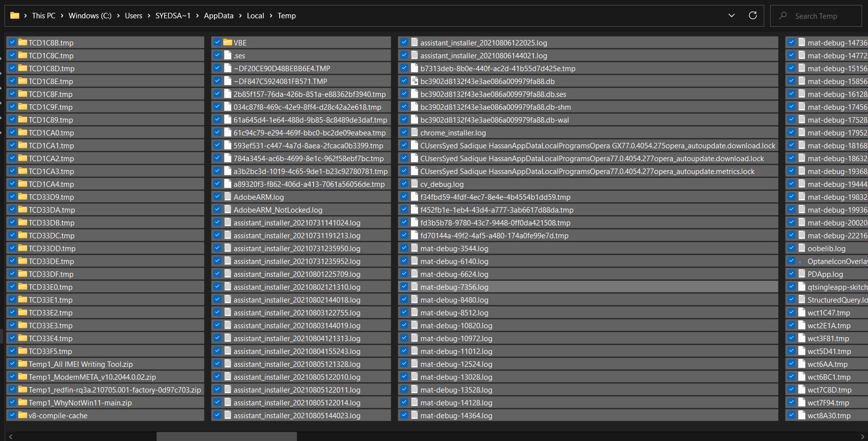Uncheck the checkbox for TCD1C8C.tmp
868x441 pixels.
[x=12, y=55]
